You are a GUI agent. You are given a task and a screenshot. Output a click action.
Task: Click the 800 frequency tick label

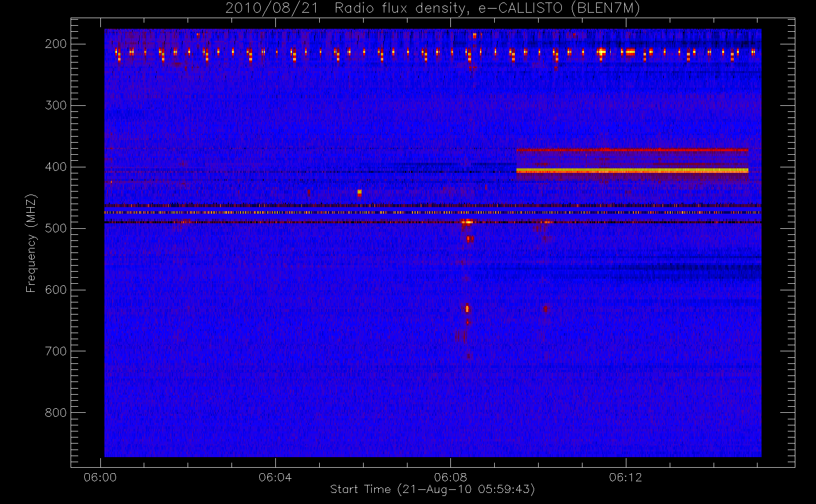(x=55, y=413)
